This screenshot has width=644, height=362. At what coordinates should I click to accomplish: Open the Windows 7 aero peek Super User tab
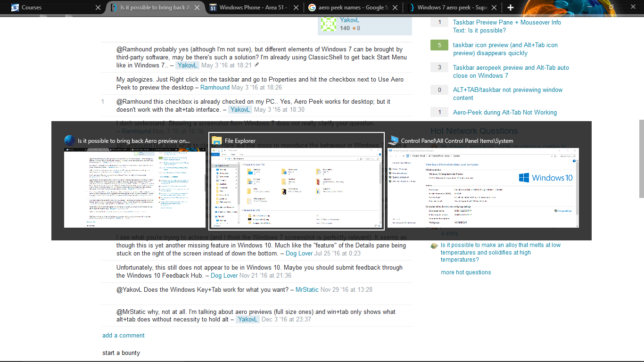(452, 7)
